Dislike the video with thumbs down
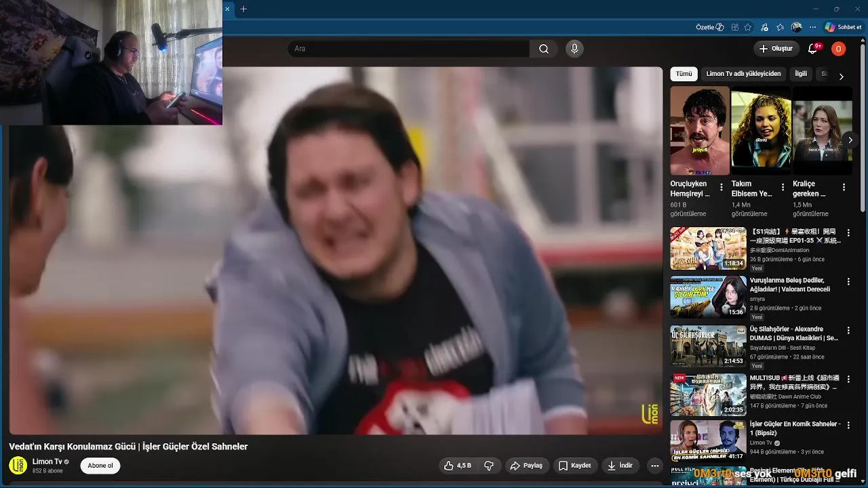The height and width of the screenshot is (488, 868). coord(489,466)
